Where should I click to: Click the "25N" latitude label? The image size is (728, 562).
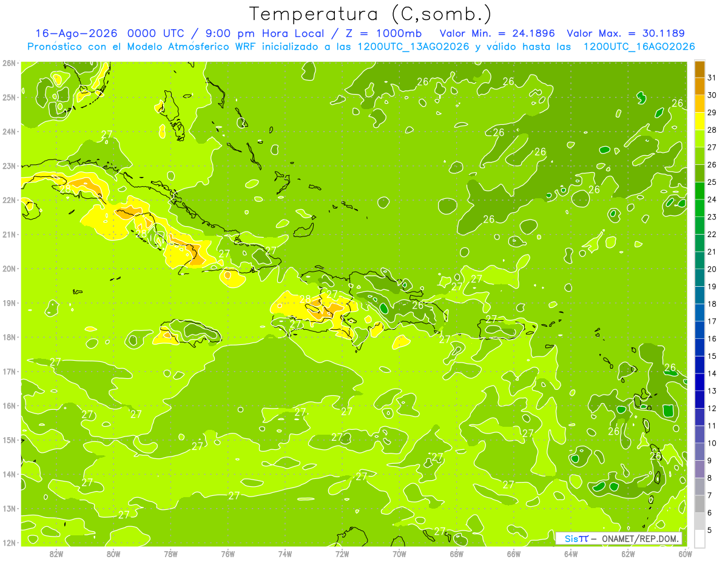click(x=9, y=97)
